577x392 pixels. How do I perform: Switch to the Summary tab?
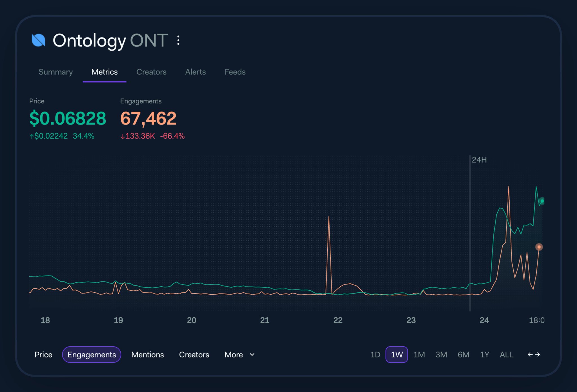56,72
